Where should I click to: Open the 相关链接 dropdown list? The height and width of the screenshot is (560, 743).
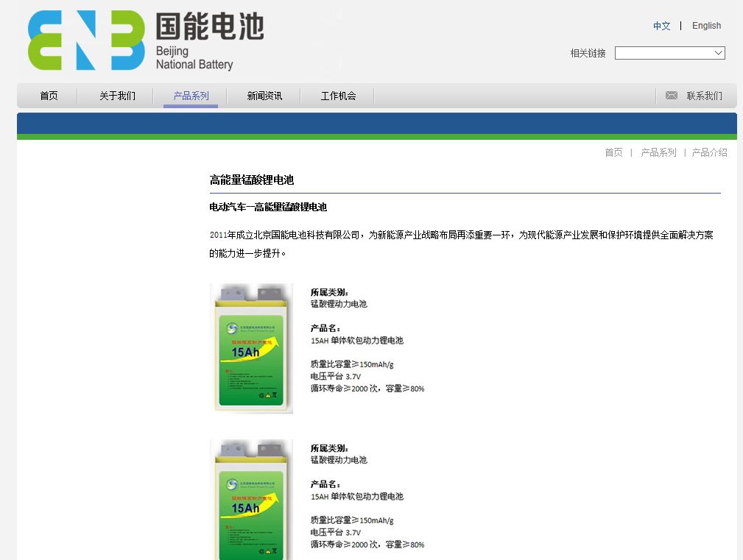[669, 53]
